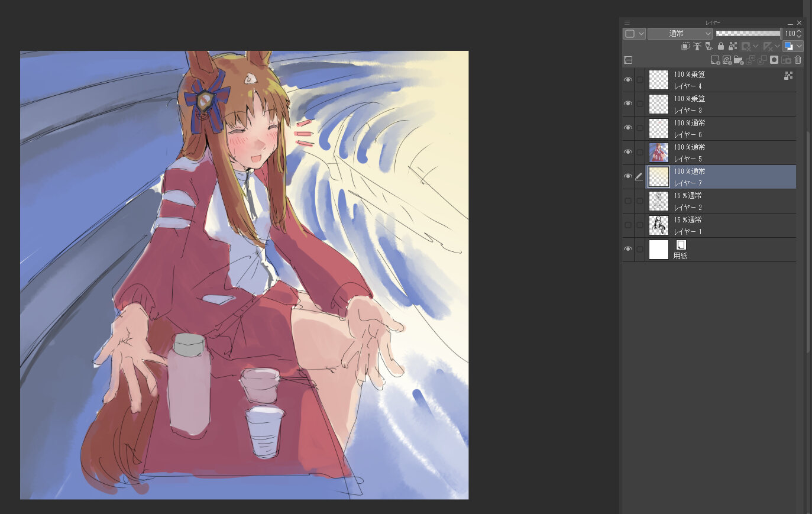Screen dimensions: 812x514
Task: Show the hidden レイヤー 1
Action: click(628, 225)
